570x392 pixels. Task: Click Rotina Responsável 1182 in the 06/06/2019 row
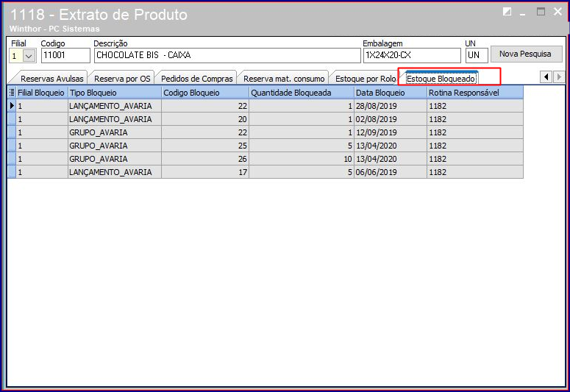pyautogui.click(x=475, y=172)
